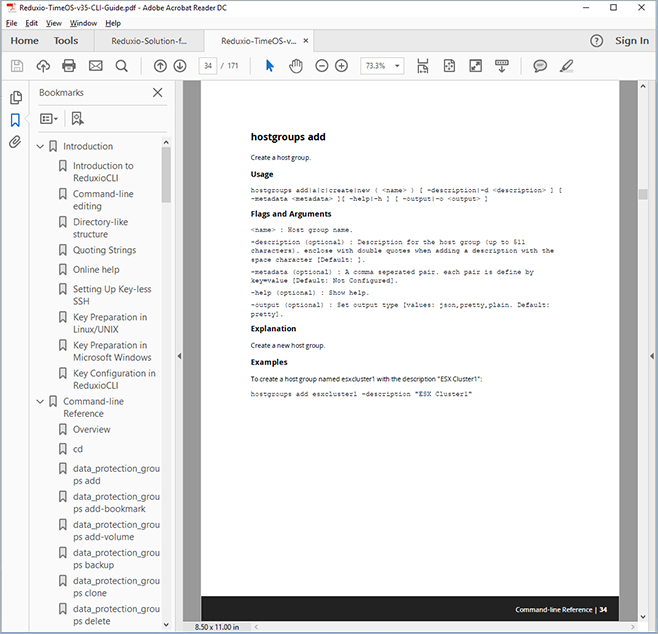Open Online help bookmark
The width and height of the screenshot is (658, 634).
[x=96, y=269]
